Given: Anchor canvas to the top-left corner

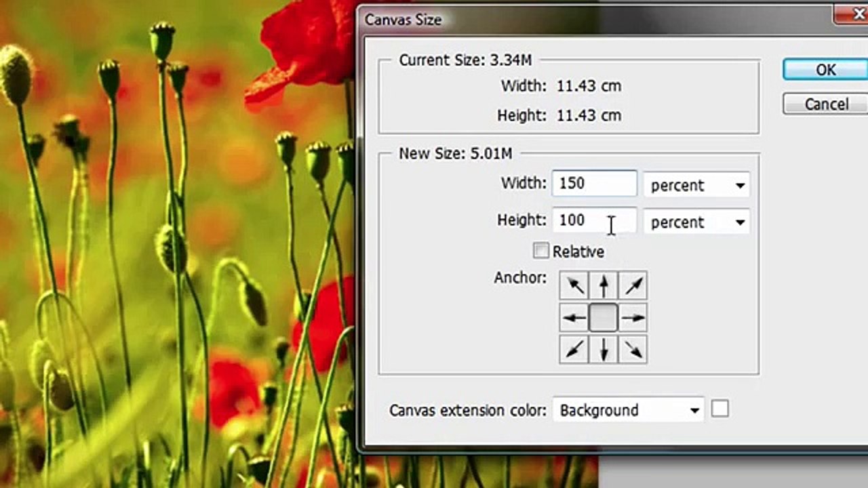Looking at the screenshot, I should (x=574, y=285).
